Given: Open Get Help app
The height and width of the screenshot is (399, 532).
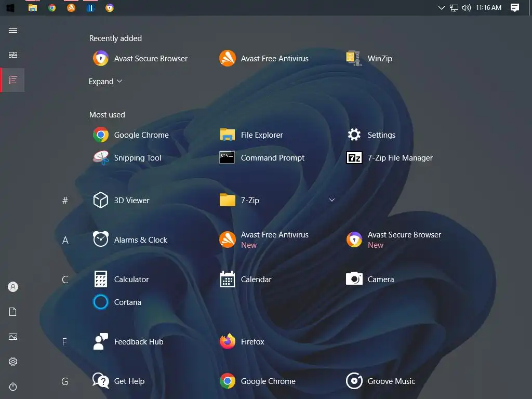Looking at the screenshot, I should 118,381.
